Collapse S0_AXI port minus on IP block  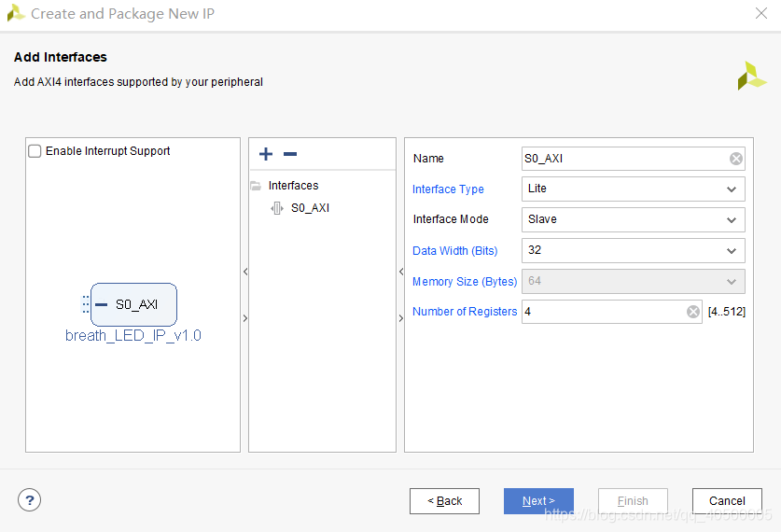coord(101,304)
